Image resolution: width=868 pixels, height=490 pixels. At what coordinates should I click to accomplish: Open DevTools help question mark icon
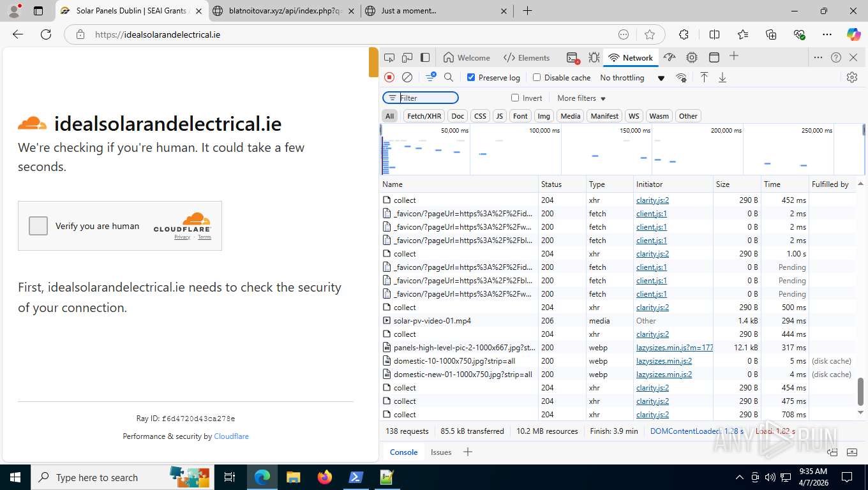(x=836, y=57)
